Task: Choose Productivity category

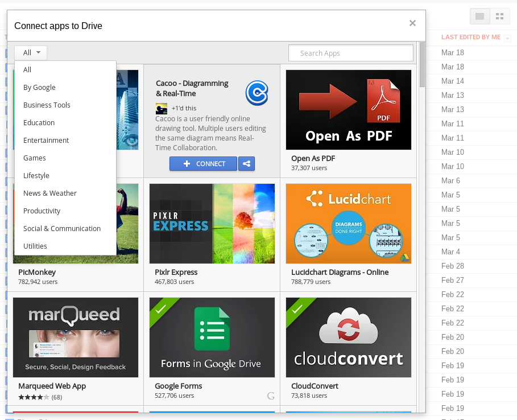Action: pos(65,211)
